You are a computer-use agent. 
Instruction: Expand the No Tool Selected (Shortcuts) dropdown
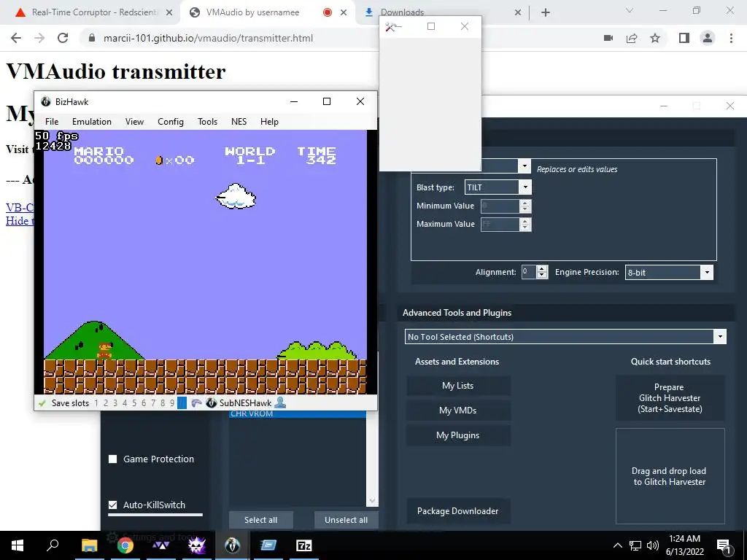(x=720, y=337)
